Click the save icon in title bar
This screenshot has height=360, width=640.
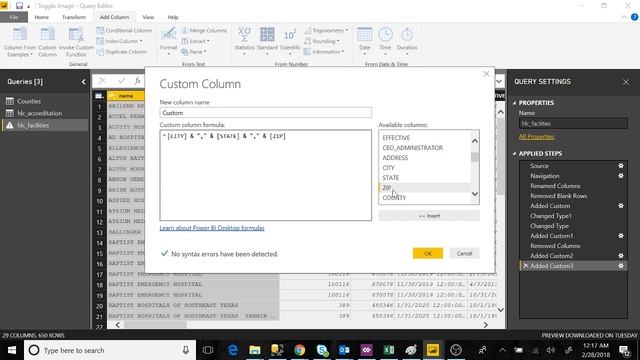(19, 6)
